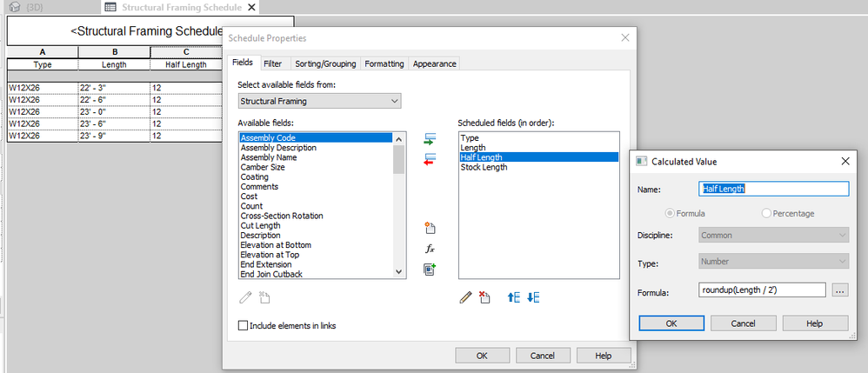
Task: Click the Add calculated parameter fx icon
Action: click(x=431, y=249)
